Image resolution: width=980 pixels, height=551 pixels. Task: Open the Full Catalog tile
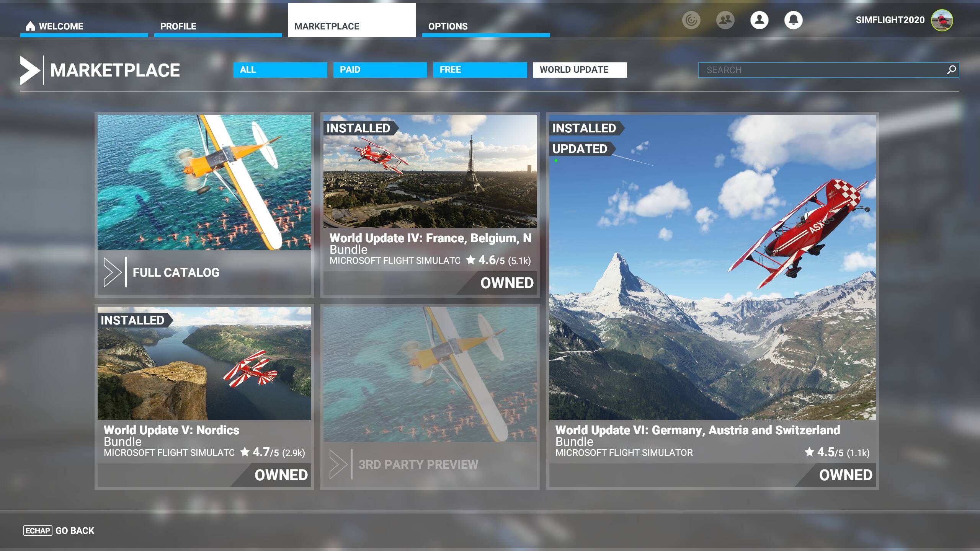204,205
